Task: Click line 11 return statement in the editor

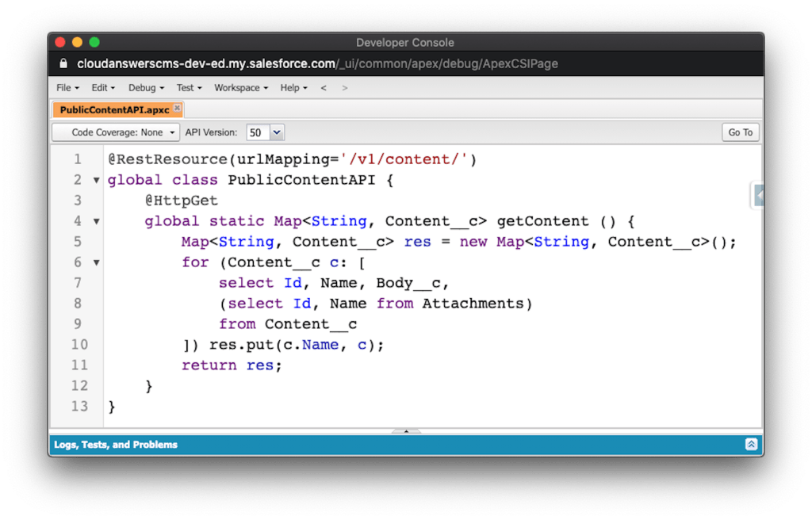Action: click(232, 365)
